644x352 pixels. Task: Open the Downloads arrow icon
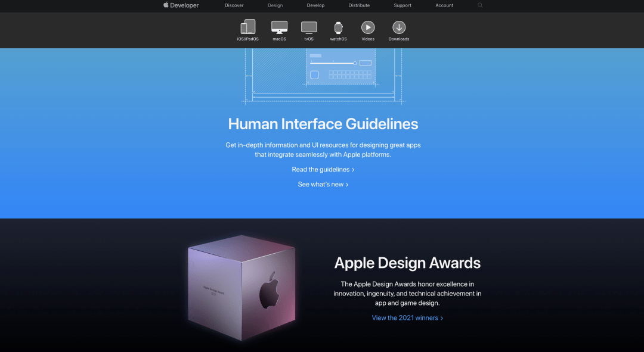click(399, 27)
